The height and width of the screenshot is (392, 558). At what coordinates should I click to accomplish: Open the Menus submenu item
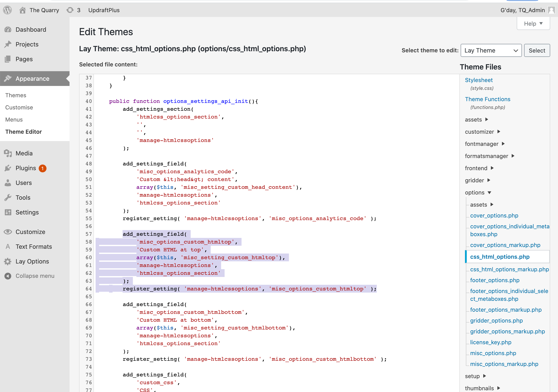click(x=14, y=119)
